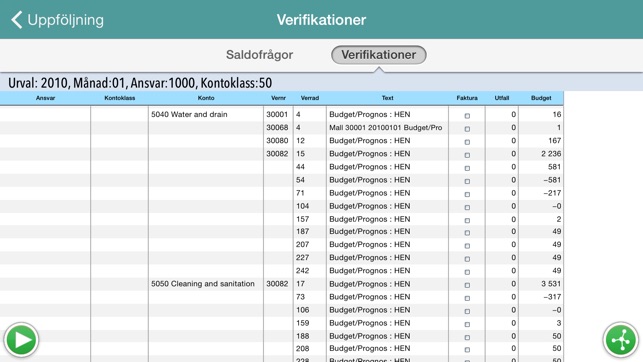Screen dimensions: 643x362
Task: Click Verrad value 188
Action: (303, 336)
